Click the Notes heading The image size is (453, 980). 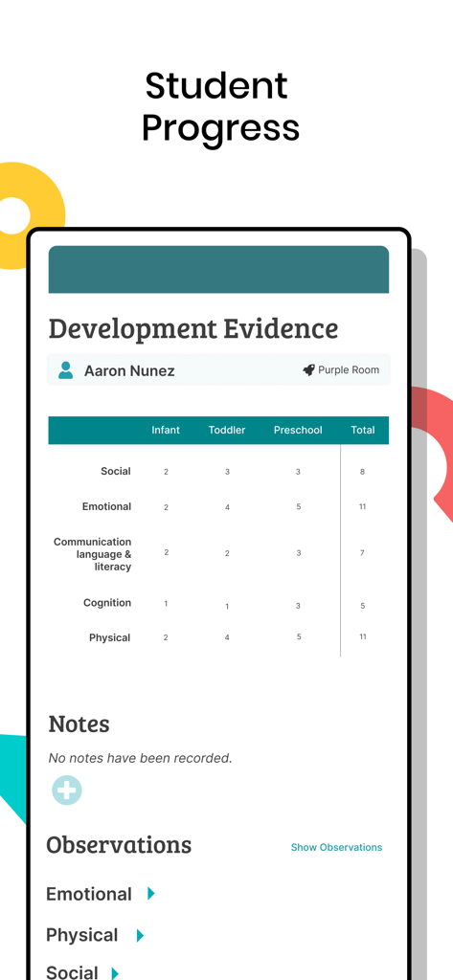pos(79,724)
